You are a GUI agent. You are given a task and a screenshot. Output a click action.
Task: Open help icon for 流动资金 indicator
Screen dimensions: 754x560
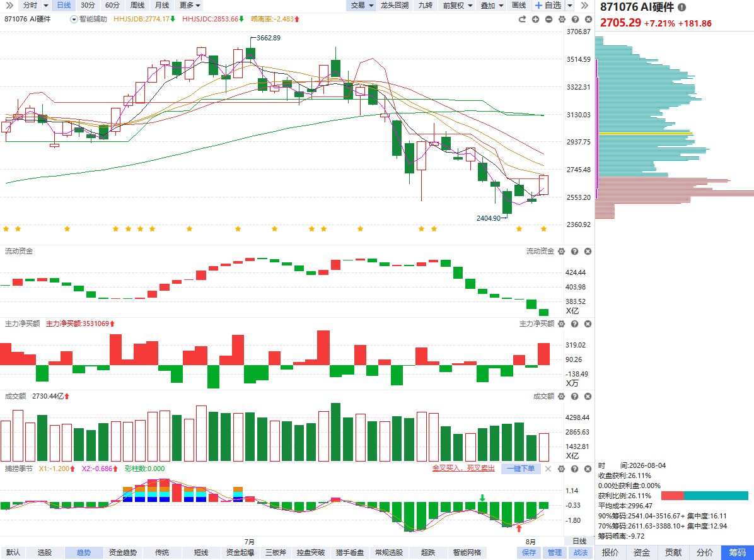click(574, 251)
